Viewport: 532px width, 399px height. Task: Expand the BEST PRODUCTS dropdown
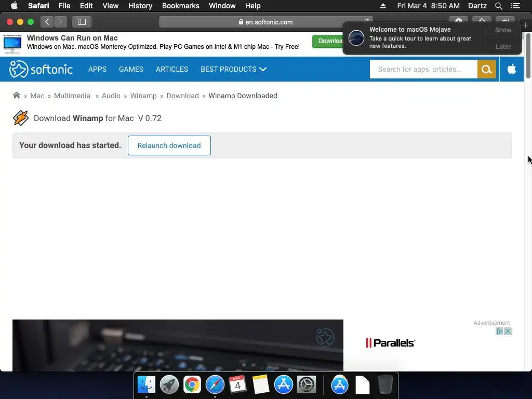click(x=233, y=69)
